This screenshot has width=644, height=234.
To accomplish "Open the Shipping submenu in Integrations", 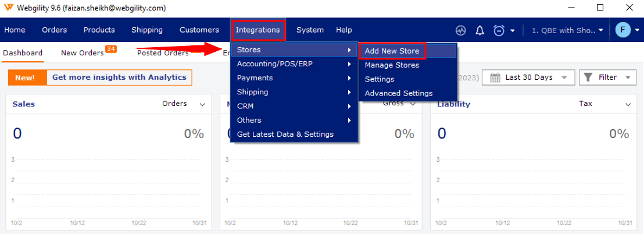I will coord(294,92).
